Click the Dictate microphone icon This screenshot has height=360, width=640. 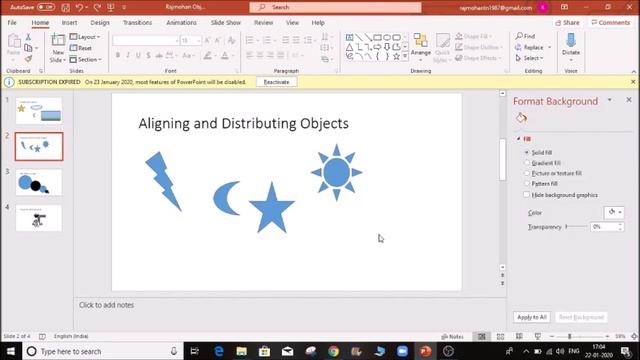point(571,40)
